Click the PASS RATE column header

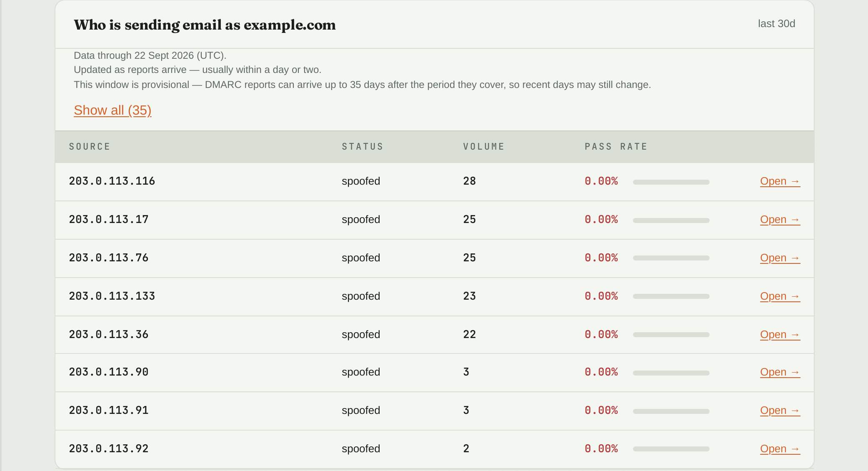pos(616,147)
